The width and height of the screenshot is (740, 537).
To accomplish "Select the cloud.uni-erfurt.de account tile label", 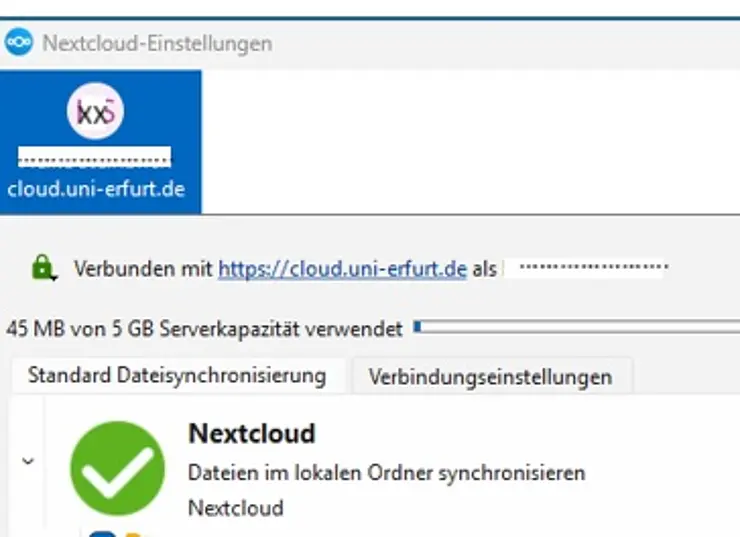I will [x=96, y=189].
